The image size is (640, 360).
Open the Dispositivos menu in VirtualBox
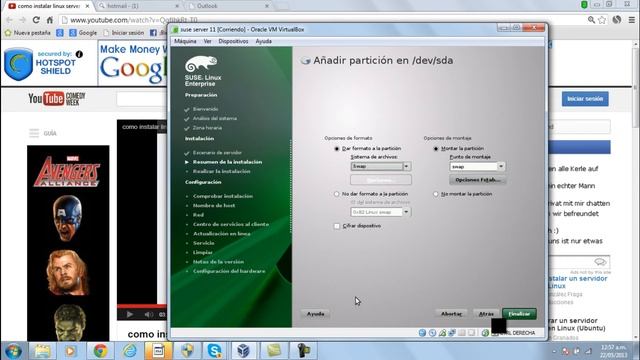(233, 41)
